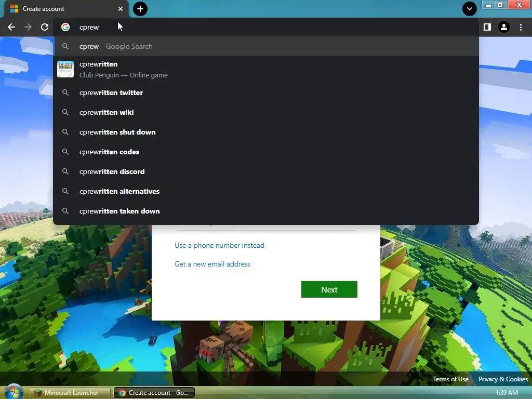Viewport: 532px width, 399px height.
Task: Choose 'cprewritten twitter' suggestion
Action: click(266, 92)
